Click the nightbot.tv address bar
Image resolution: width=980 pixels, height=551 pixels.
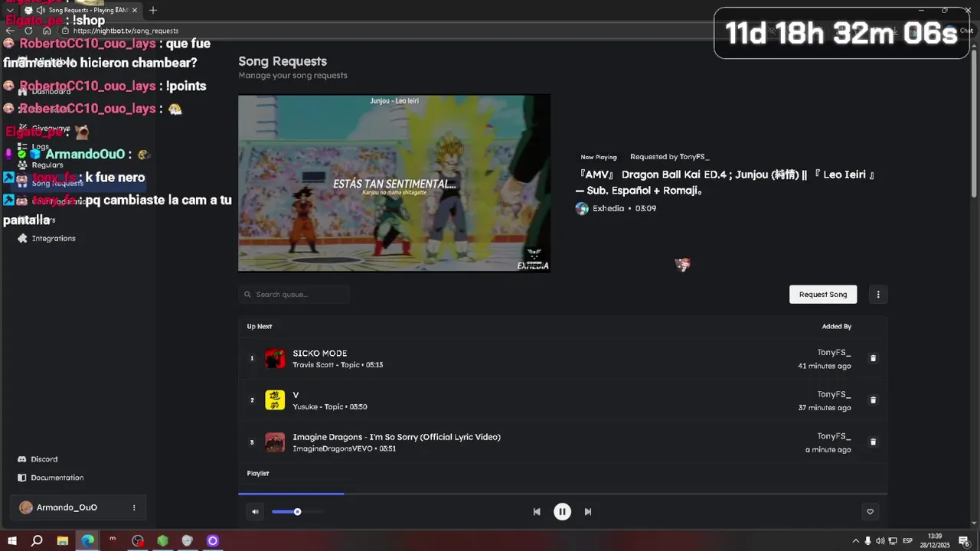point(126,31)
